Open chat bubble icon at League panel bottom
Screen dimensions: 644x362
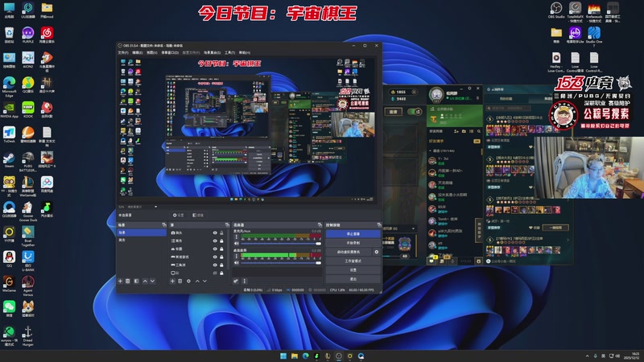point(431,261)
